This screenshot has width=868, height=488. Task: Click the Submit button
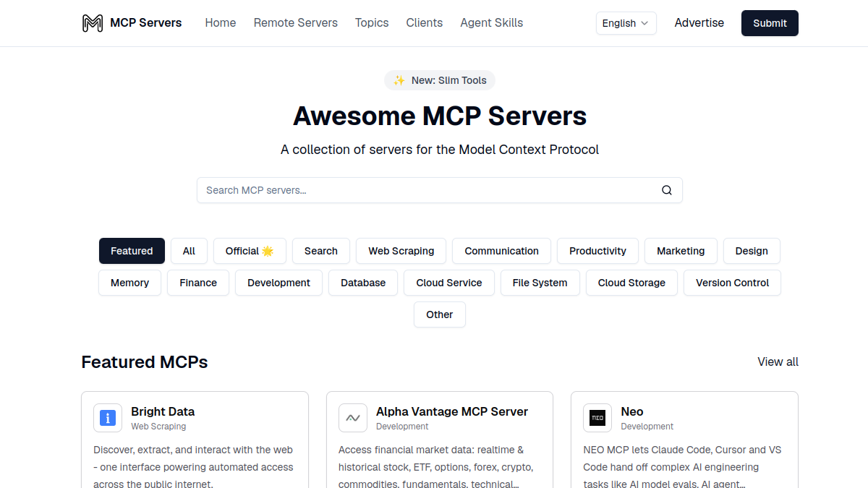(x=770, y=23)
